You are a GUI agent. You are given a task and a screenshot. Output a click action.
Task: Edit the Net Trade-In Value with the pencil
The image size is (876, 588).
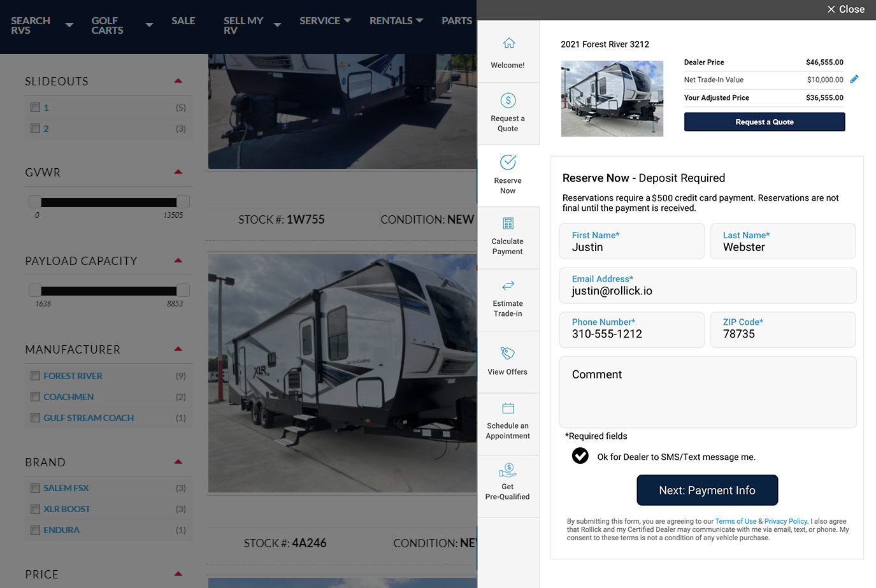click(854, 78)
